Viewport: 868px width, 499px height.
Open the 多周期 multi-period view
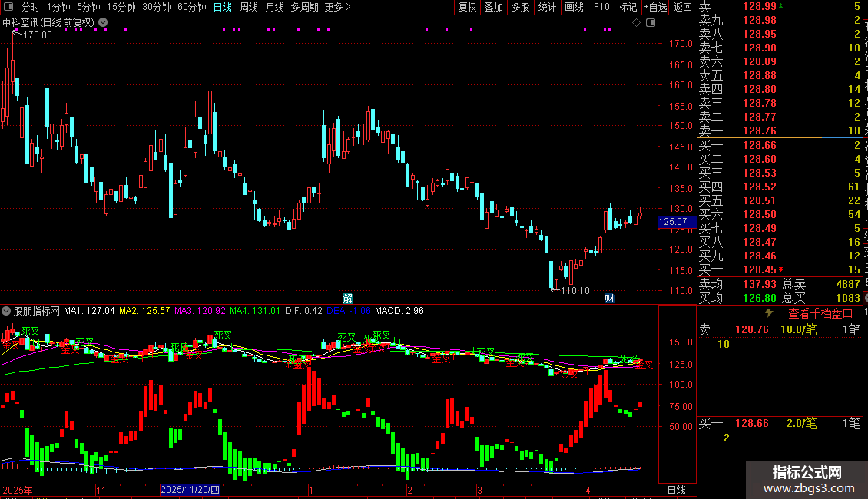304,7
